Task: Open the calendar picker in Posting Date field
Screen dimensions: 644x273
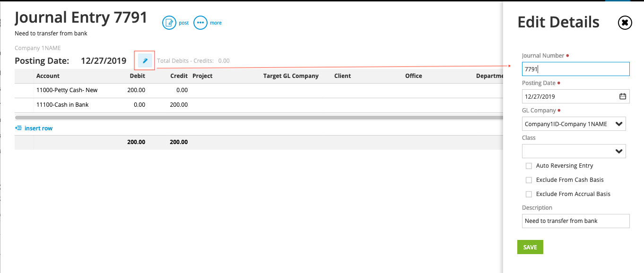Action: click(623, 96)
